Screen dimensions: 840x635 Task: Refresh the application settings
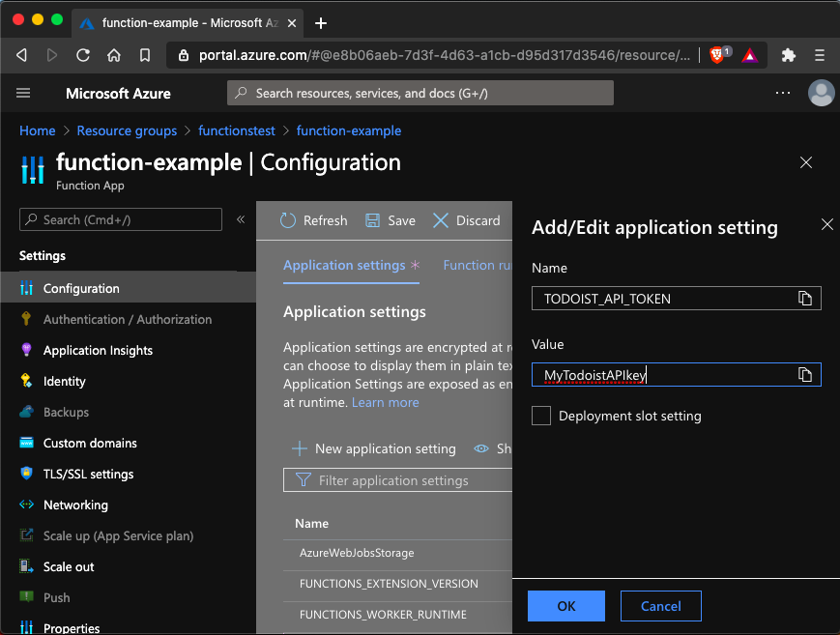tap(313, 220)
